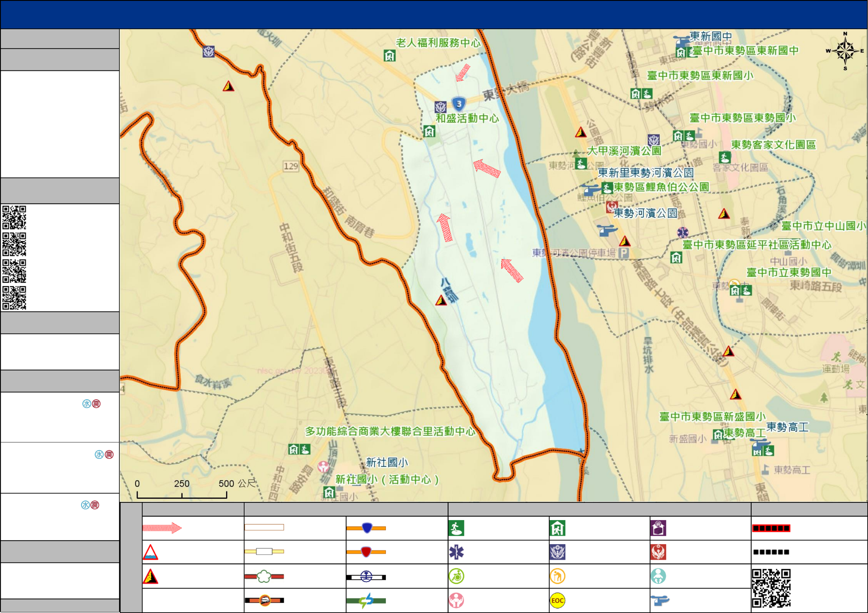868x613 pixels.
Task: Click the 大甲溪河濱公園 label
Action: pyautogui.click(x=624, y=151)
